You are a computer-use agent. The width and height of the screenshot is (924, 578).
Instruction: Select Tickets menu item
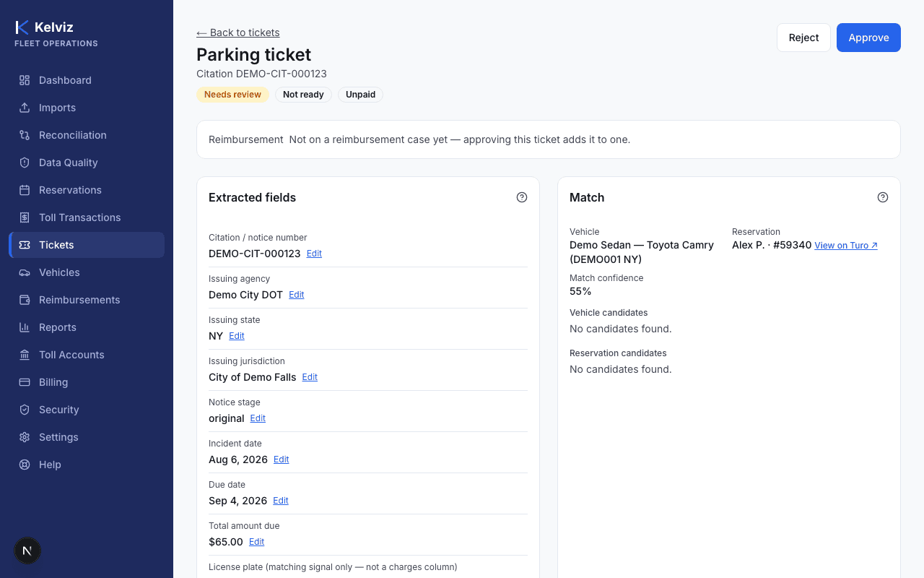[87, 245]
